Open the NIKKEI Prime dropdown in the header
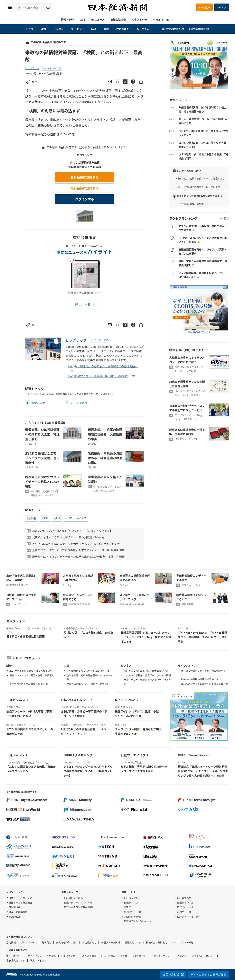The width and height of the screenshot is (235, 980). click(x=163, y=19)
